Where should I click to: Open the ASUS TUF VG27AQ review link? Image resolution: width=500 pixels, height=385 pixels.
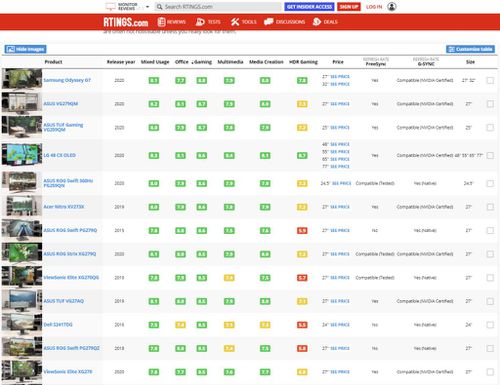tap(64, 301)
